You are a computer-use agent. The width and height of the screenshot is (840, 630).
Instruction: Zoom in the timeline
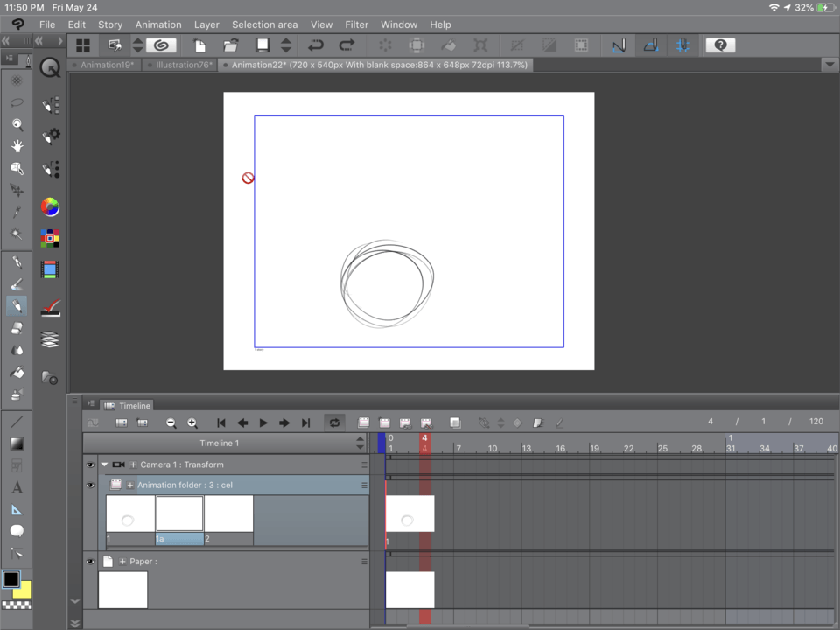click(192, 423)
